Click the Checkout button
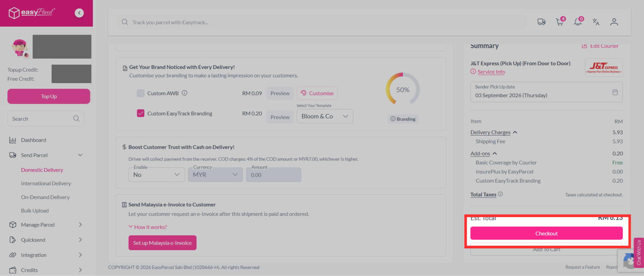Viewport: 644px width, 276px height. [x=546, y=233]
